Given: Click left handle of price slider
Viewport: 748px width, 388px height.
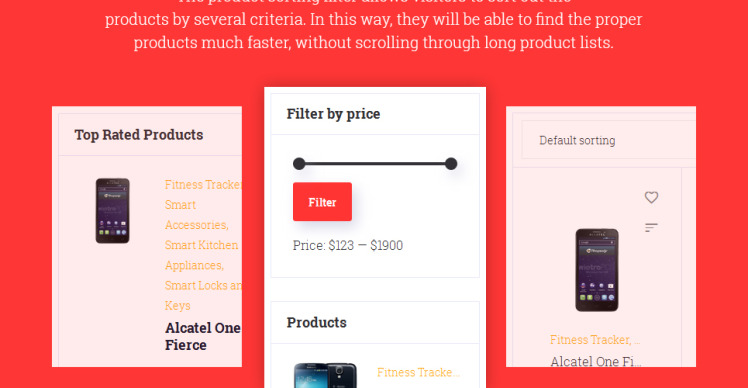Looking at the screenshot, I should [x=299, y=164].
